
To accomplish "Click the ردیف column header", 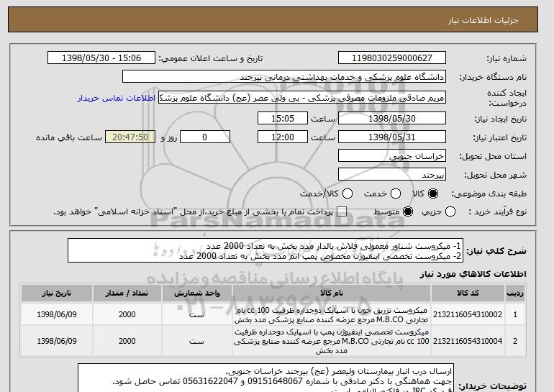I will (515, 293).
